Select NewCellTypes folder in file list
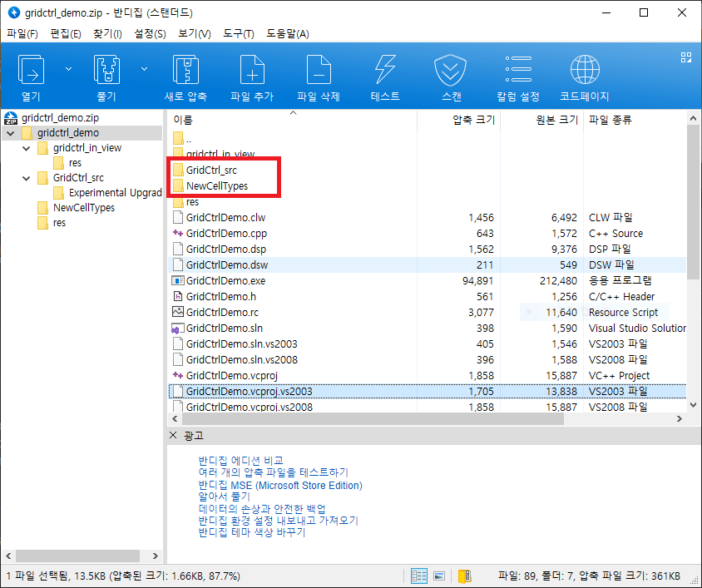This screenshot has height=588, width=702. pos(217,185)
